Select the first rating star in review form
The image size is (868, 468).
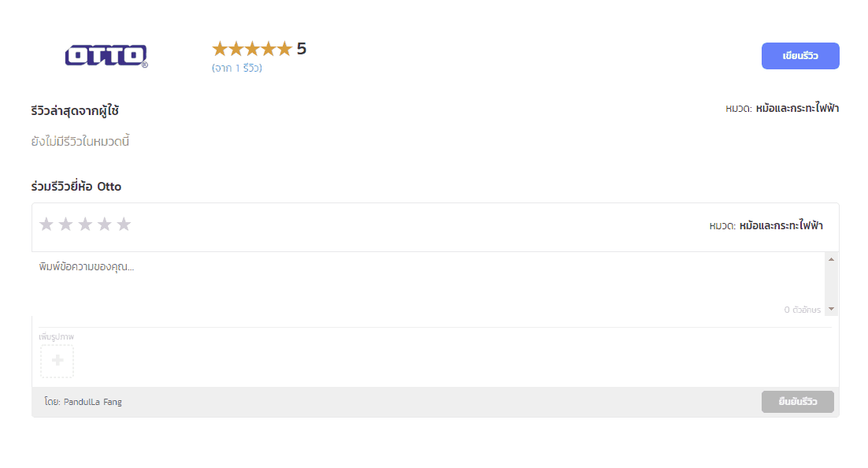click(x=46, y=225)
